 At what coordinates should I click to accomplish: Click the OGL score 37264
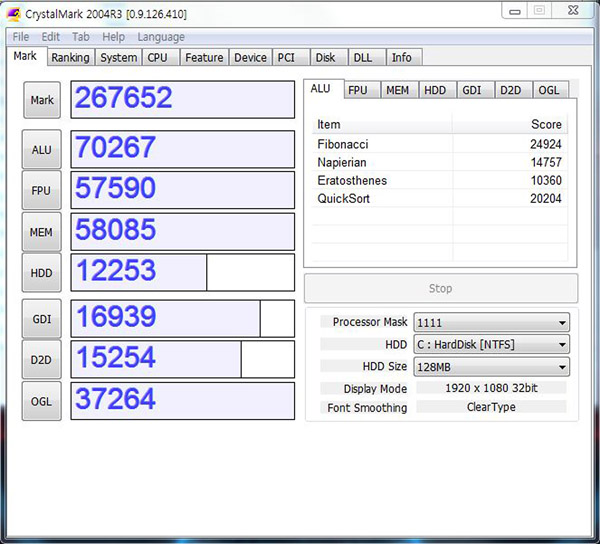(x=183, y=401)
